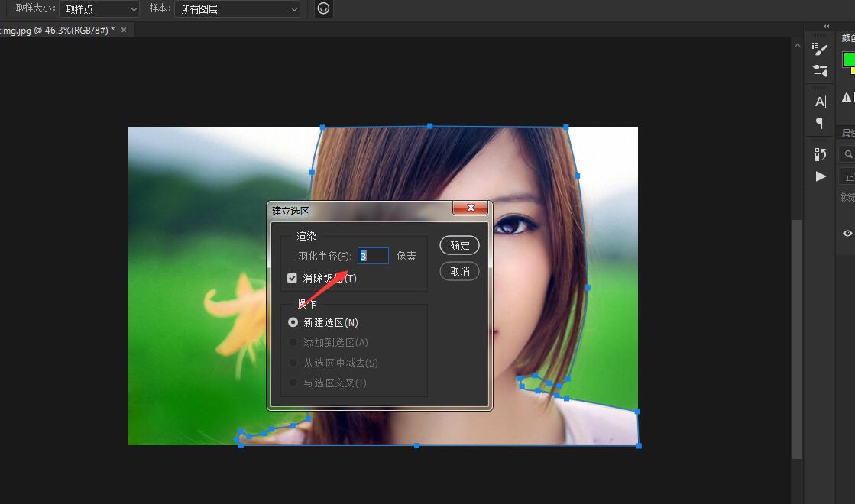This screenshot has width=855, height=504.
Task: Click the 取样大小 label
Action: coord(35,8)
